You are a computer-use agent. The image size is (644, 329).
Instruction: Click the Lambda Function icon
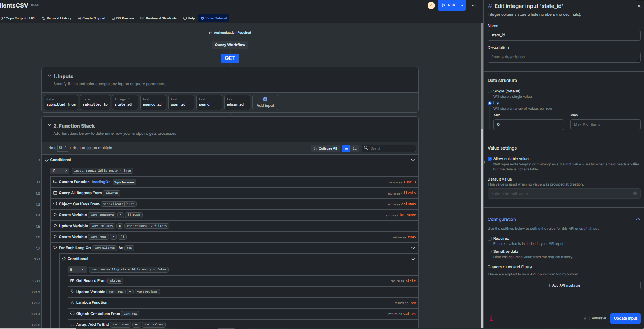point(72,303)
